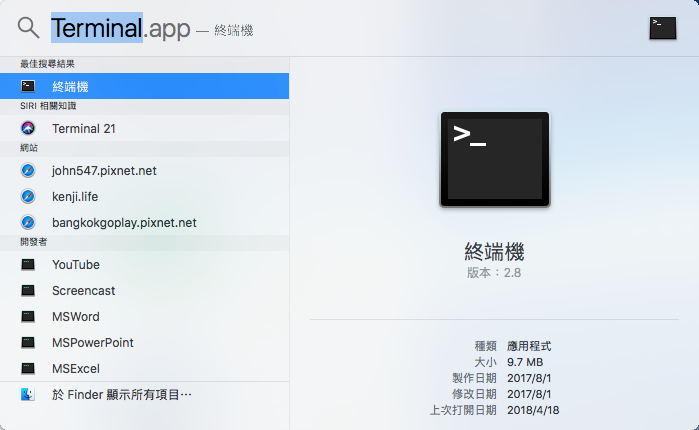Click the file icon next to YouTube
This screenshot has width=699, height=430.
(28, 264)
